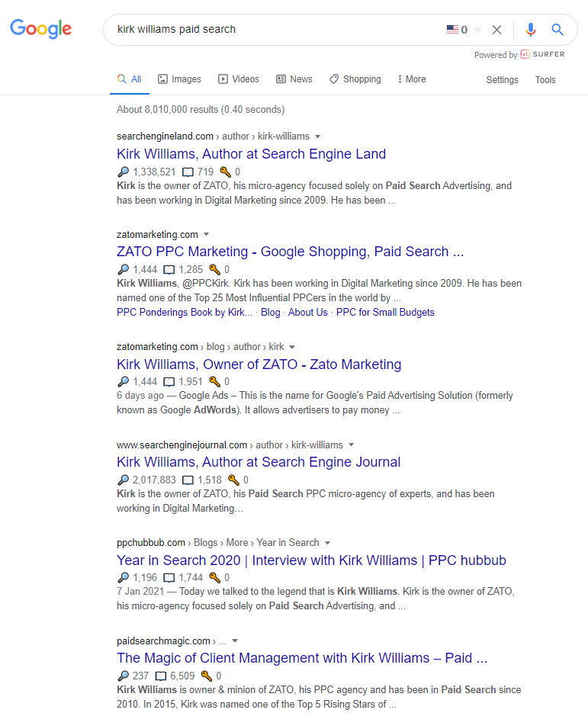588x716 pixels.
Task: Click the blue search magnifier icon
Action: pyautogui.click(x=557, y=30)
